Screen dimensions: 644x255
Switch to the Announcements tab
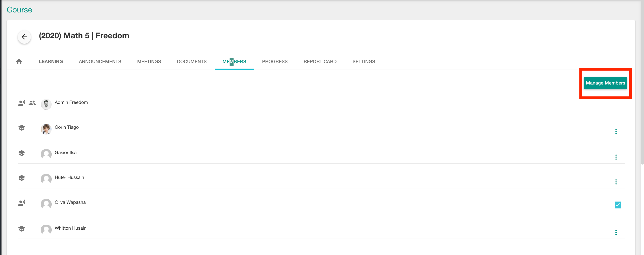coord(100,61)
